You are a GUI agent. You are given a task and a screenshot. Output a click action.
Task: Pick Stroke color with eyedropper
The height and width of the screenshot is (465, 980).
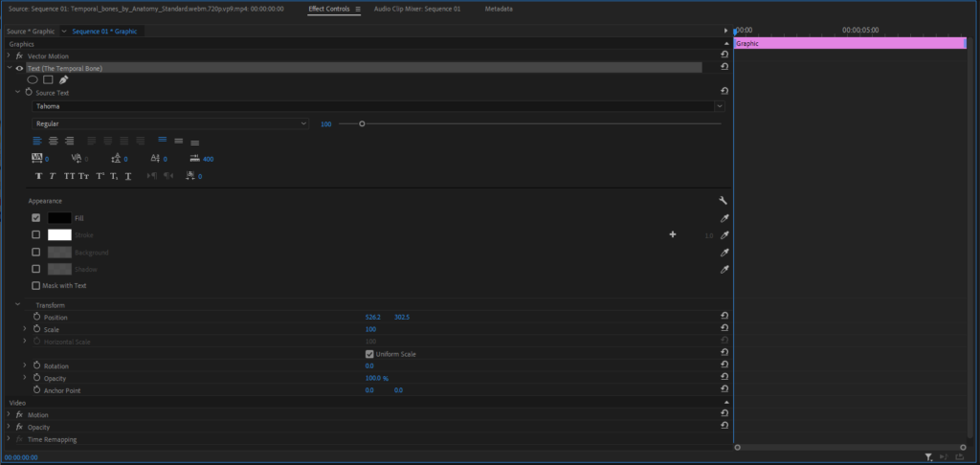[724, 235]
